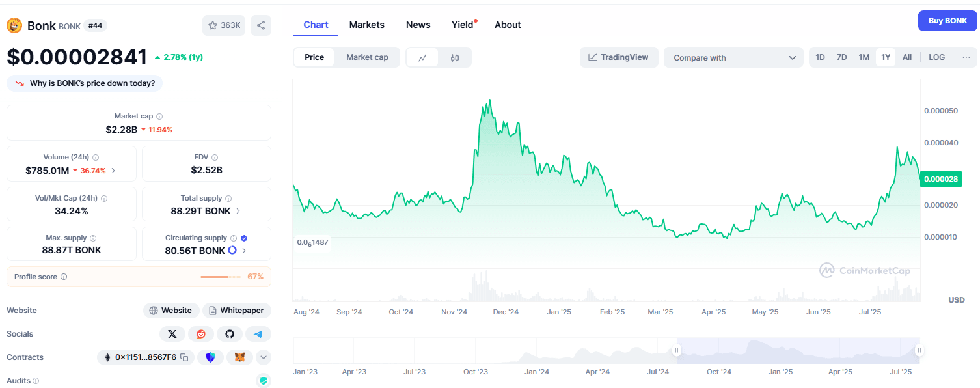
Task: Click the MetaMask fox icon
Action: point(240,357)
